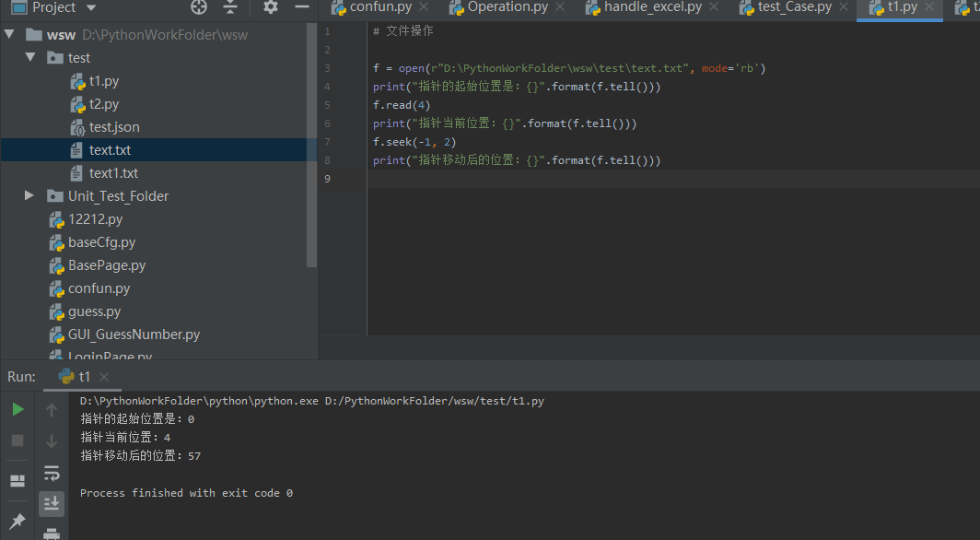
Task: Click the up-arrow stack trace icon
Action: [x=52, y=410]
